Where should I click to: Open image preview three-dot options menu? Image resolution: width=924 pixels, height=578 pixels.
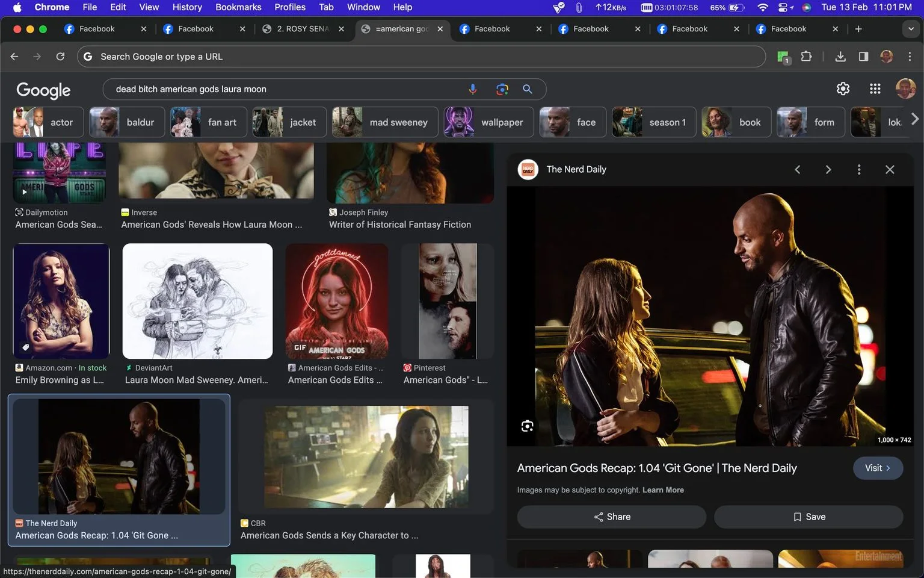tap(859, 170)
